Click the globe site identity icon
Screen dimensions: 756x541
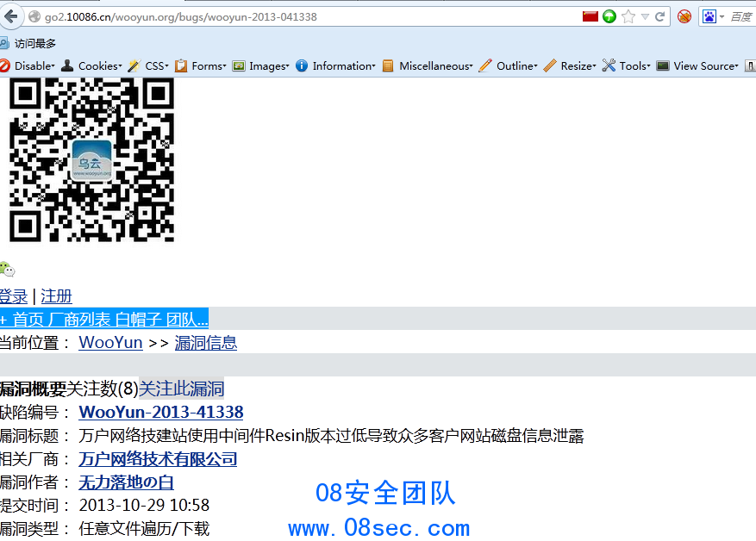coord(34,17)
